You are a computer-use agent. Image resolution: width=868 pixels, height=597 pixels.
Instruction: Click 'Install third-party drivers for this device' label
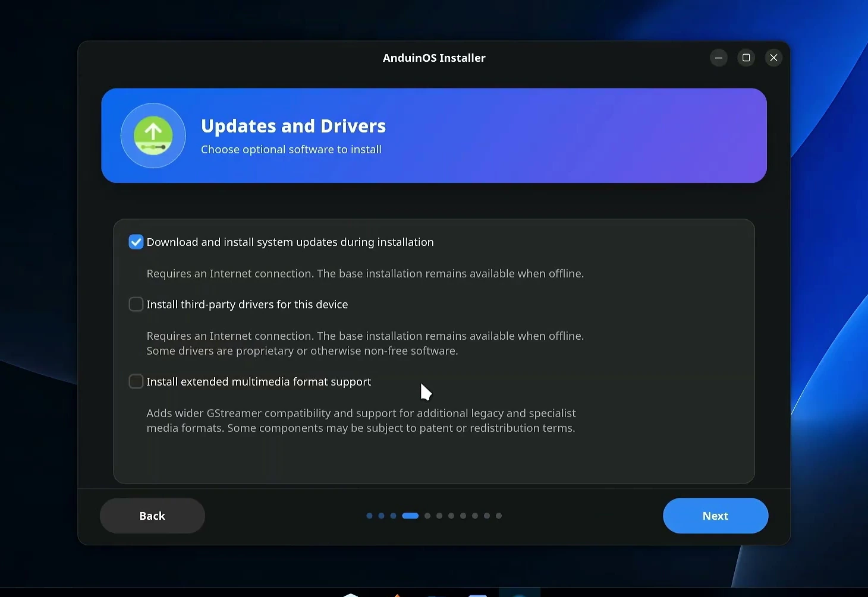coord(247,305)
